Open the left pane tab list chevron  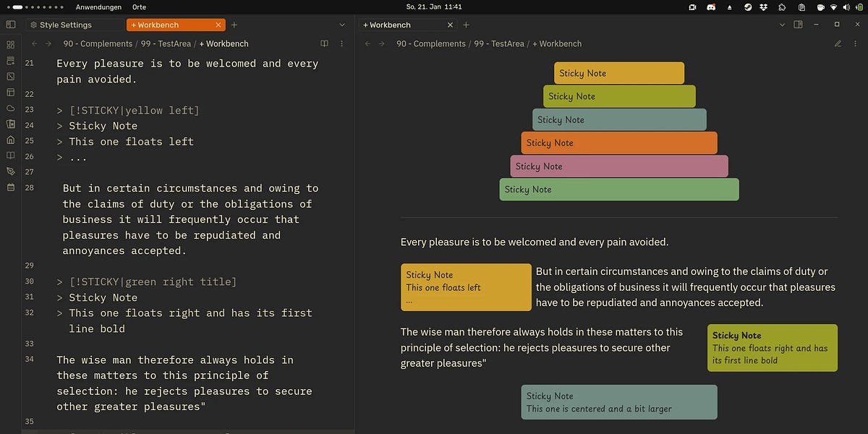pos(342,25)
